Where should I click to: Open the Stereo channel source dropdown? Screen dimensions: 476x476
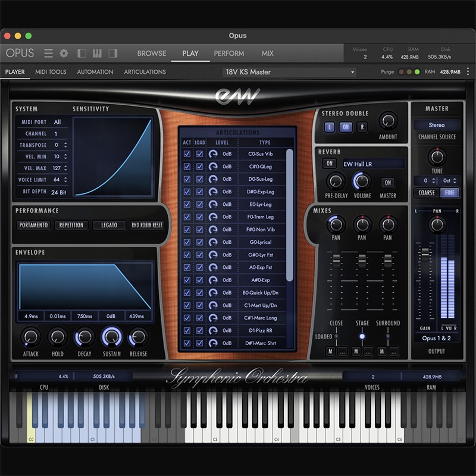click(x=437, y=125)
